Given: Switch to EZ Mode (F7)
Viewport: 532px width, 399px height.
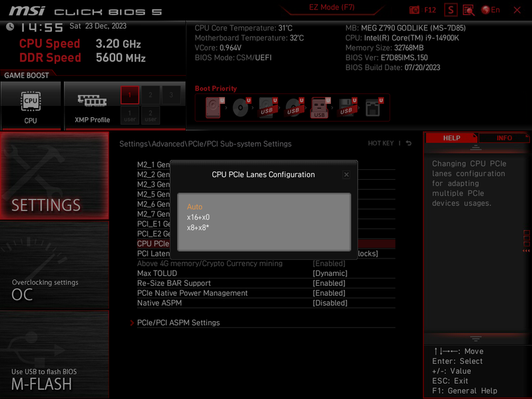Looking at the screenshot, I should point(332,7).
